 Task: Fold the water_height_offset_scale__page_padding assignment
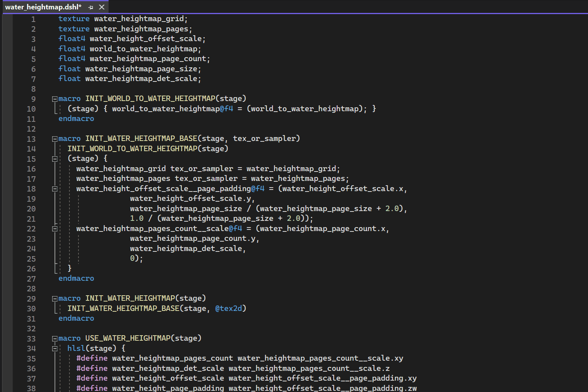click(x=55, y=189)
